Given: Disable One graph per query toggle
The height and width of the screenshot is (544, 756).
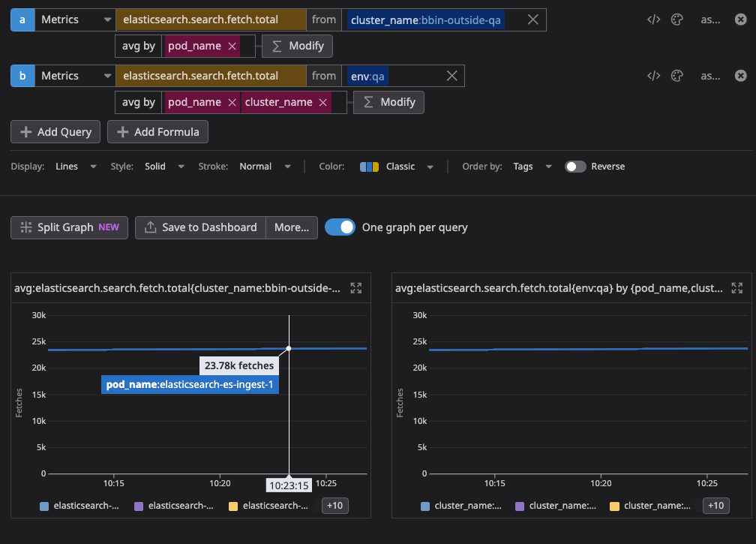Looking at the screenshot, I should coord(340,227).
